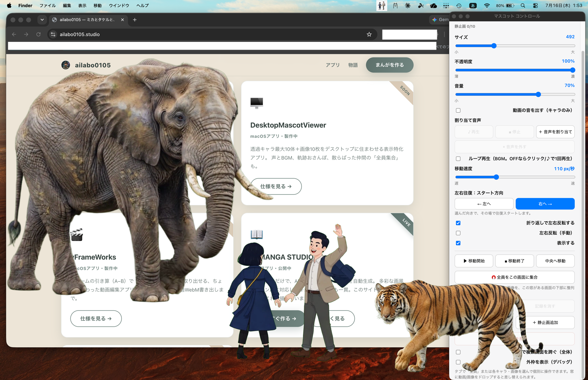
Task: Open the Time Machine menu bar icon
Action: pos(459,5)
